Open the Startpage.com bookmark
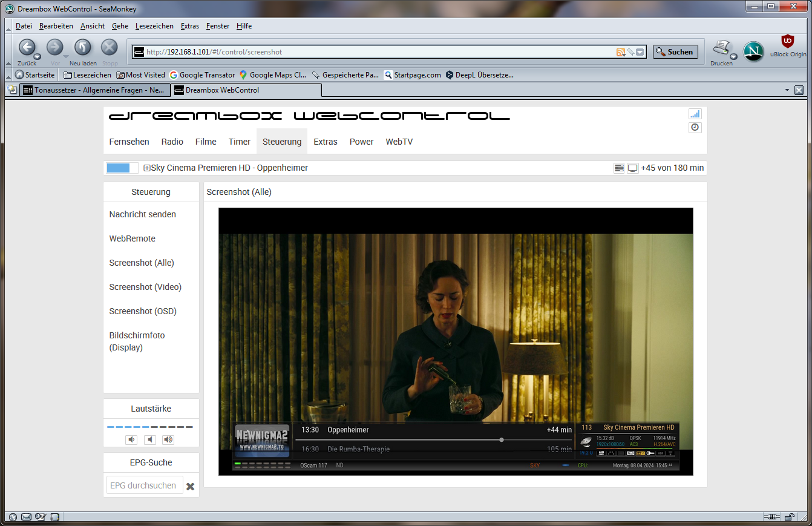The height and width of the screenshot is (526, 812). (x=413, y=75)
